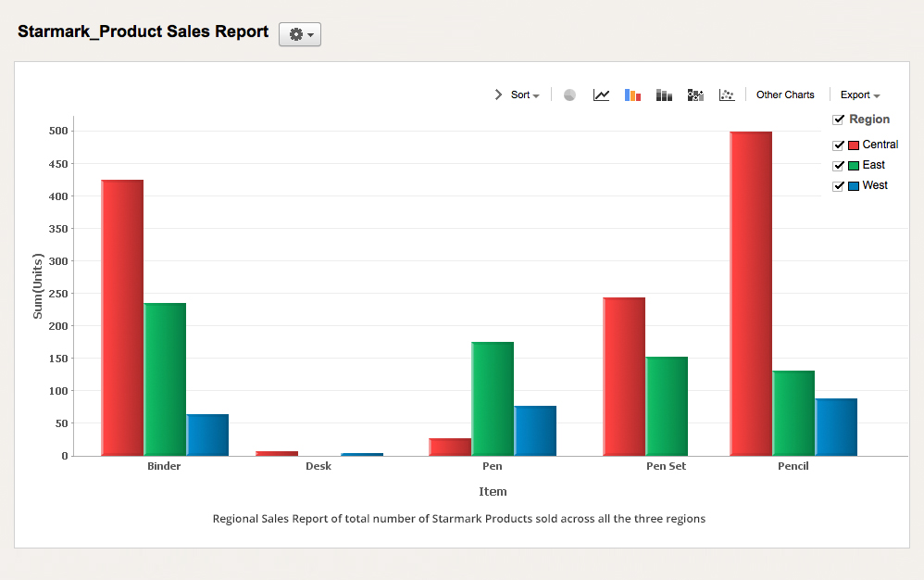The image size is (924, 580).
Task: Disable the East region checkbox
Action: click(x=838, y=165)
